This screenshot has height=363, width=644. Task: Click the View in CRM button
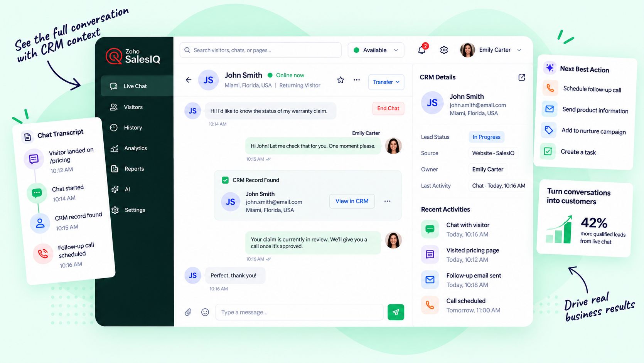[x=352, y=201]
